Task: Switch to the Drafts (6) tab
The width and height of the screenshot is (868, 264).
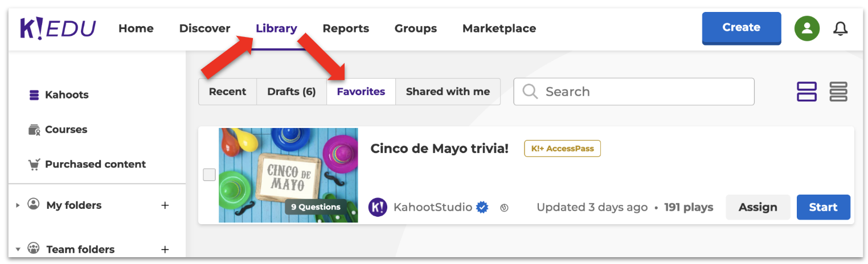Action: coord(291,92)
